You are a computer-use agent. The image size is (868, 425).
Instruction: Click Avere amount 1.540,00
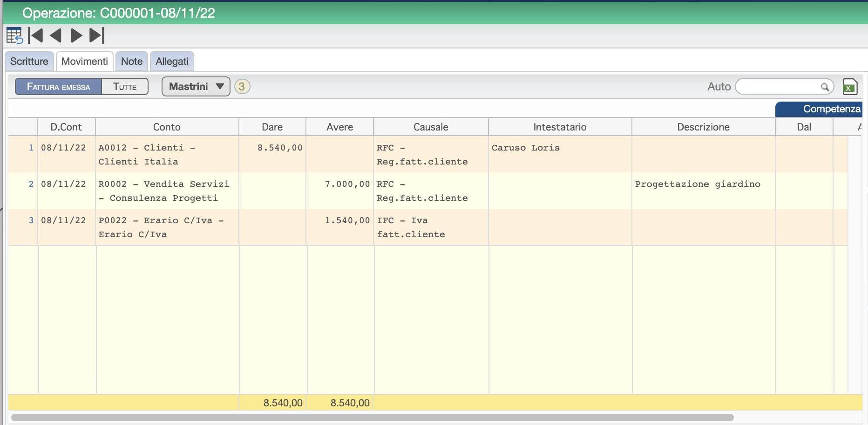(x=347, y=220)
